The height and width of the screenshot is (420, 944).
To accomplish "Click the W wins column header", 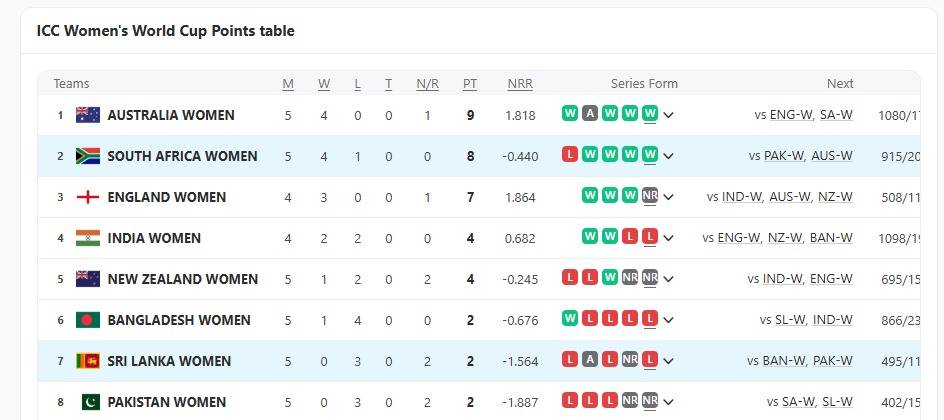I will coord(324,84).
